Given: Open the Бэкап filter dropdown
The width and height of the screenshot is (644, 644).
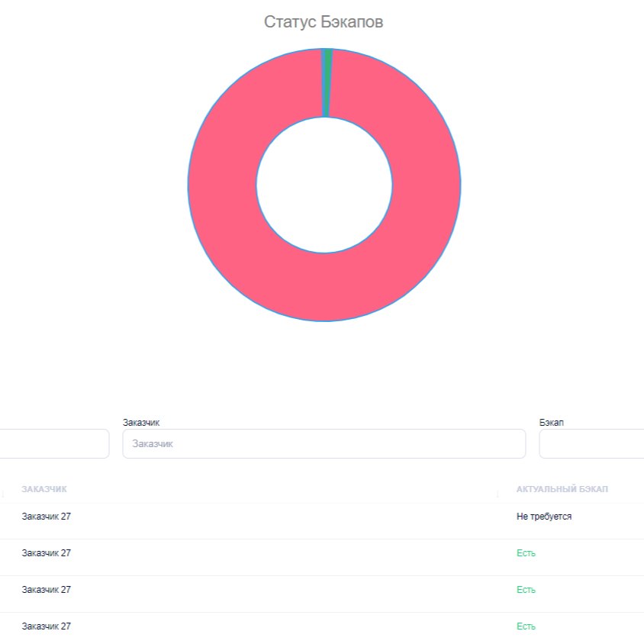Looking at the screenshot, I should click(591, 443).
